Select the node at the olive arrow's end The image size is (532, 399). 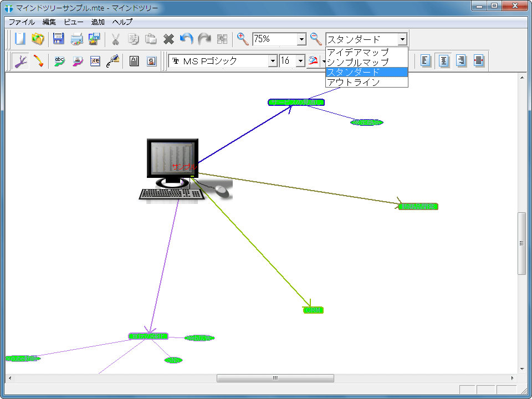pos(418,206)
